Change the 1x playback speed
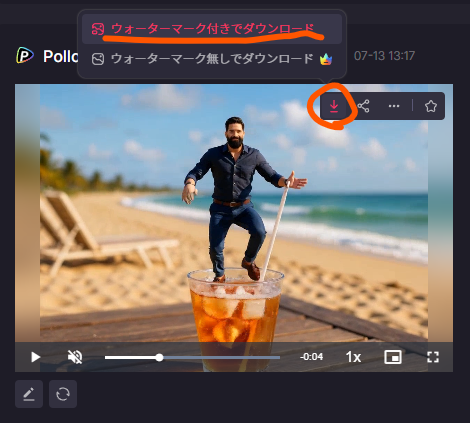 click(353, 357)
